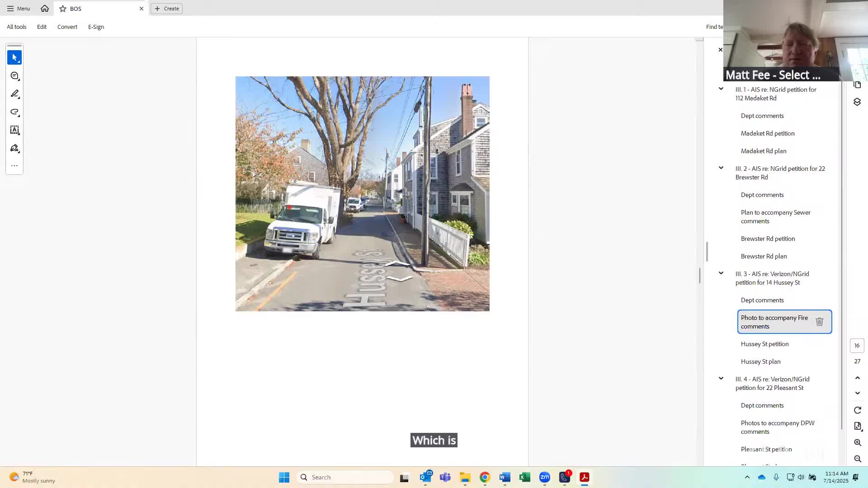Click the zoom in magnifier icon
868x488 pixels.
[x=857, y=443]
